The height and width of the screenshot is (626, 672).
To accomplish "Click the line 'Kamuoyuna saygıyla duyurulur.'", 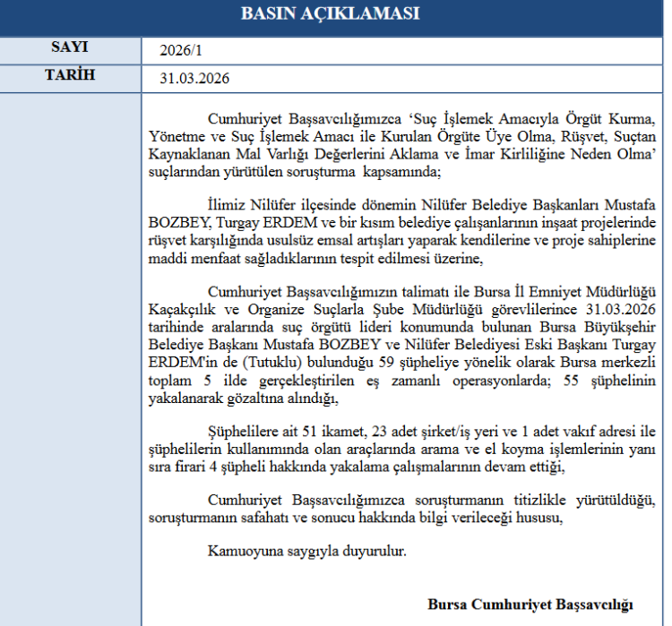I will point(306,550).
